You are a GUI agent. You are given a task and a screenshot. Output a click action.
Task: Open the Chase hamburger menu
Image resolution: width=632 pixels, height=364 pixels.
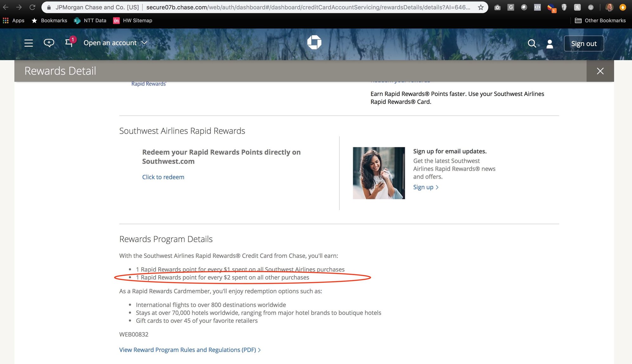click(x=29, y=43)
